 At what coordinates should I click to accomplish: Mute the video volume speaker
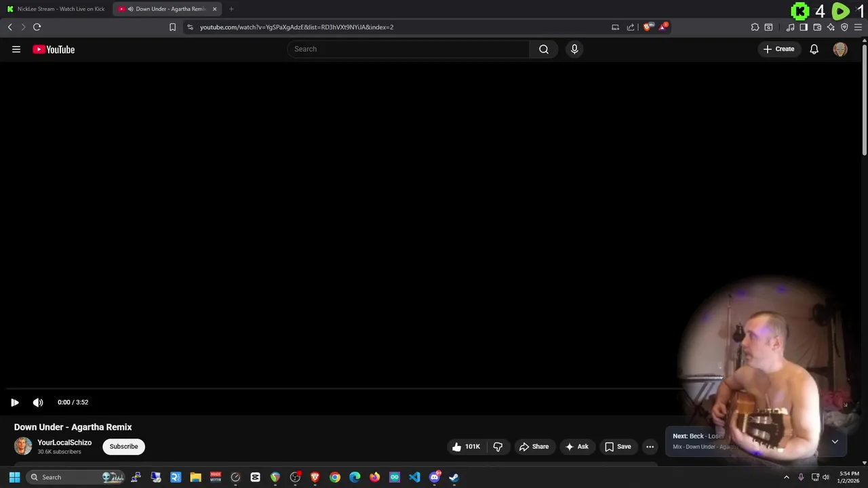point(38,402)
